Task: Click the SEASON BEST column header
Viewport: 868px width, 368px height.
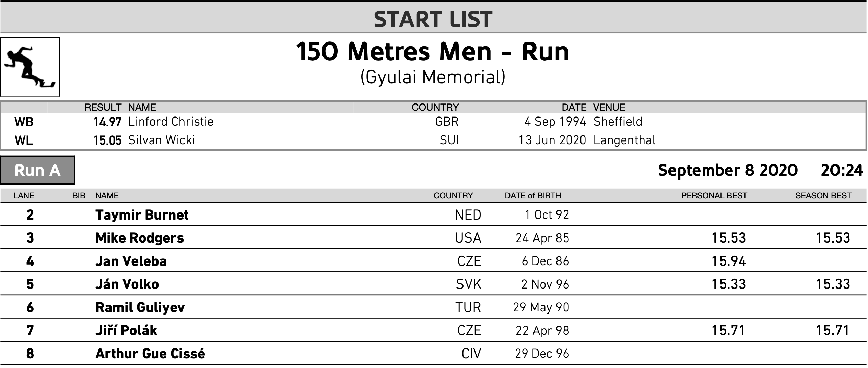Action: pyautogui.click(x=823, y=196)
